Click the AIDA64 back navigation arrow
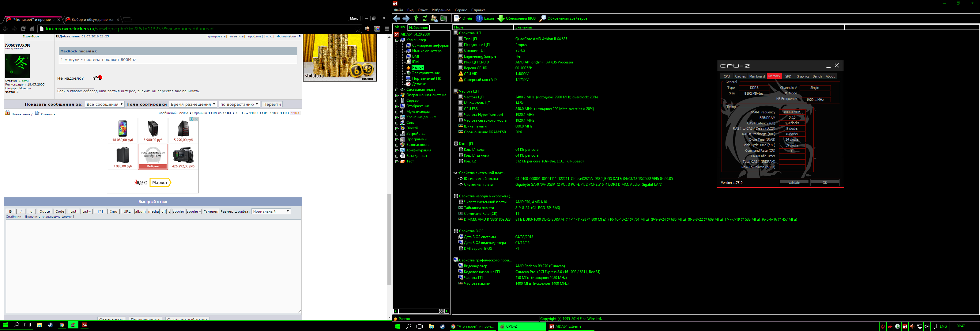 point(397,18)
